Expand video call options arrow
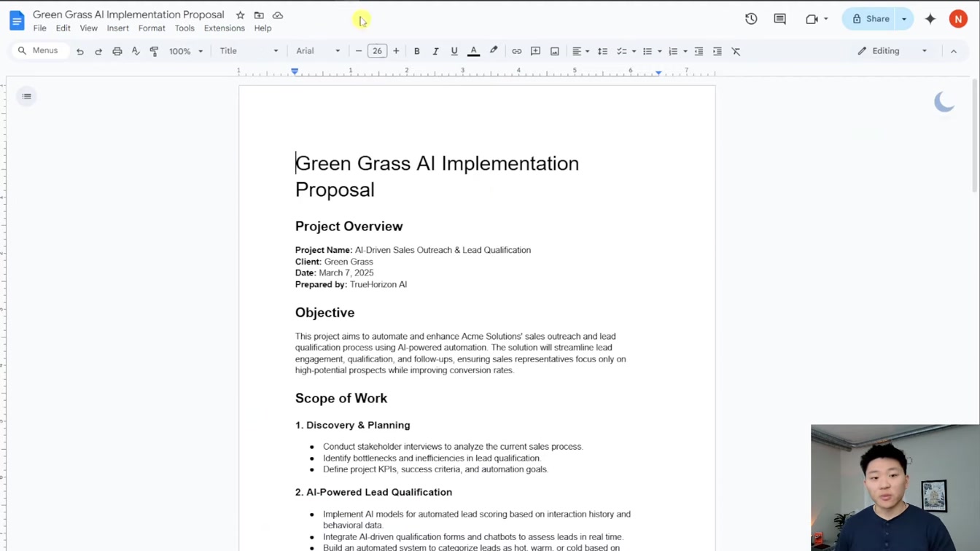 point(825,19)
